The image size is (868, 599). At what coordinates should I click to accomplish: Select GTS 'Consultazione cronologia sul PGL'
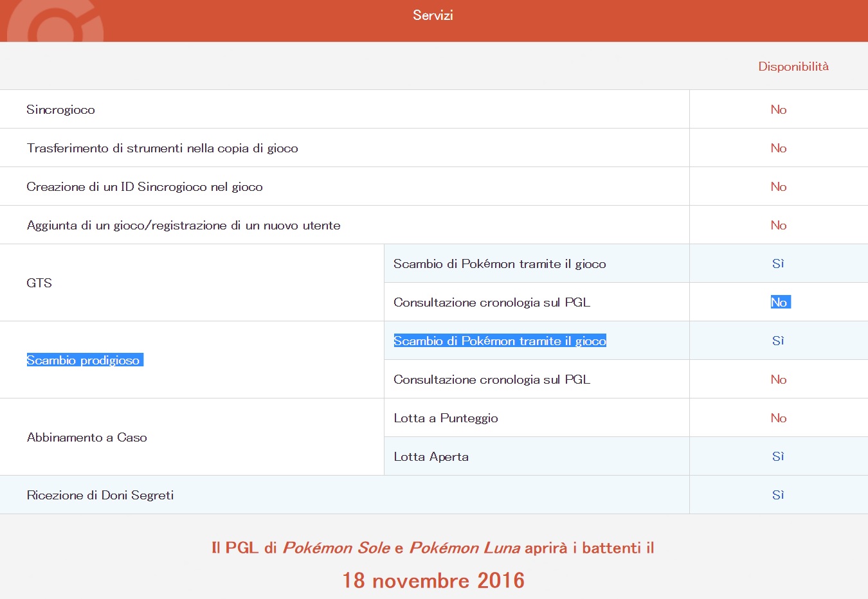point(492,302)
